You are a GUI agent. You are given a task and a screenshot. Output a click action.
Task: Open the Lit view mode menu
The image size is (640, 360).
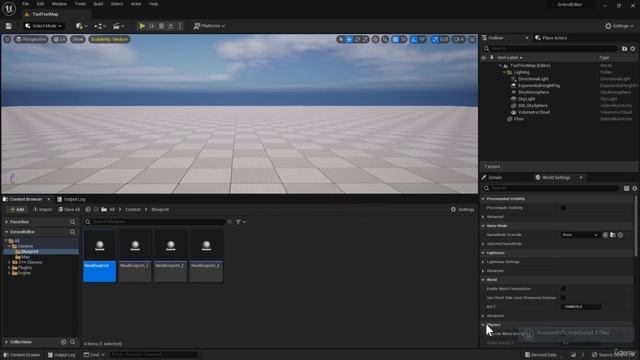tap(59, 39)
